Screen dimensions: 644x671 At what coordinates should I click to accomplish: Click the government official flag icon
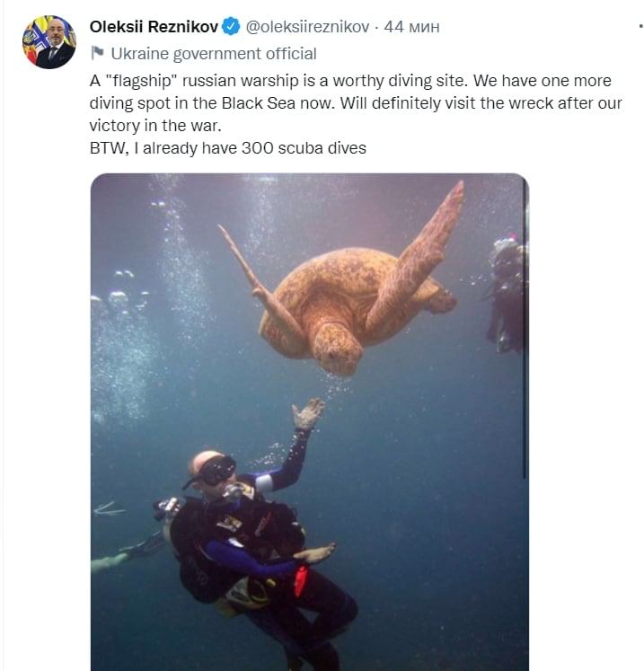pyautogui.click(x=98, y=53)
